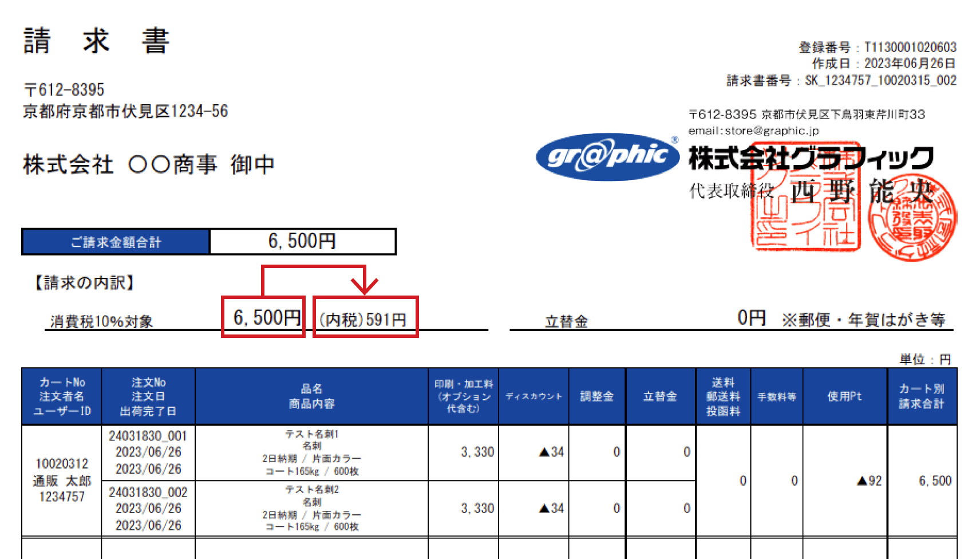Click product name テスト名刺1
This screenshot has width=980, height=559.
point(312,434)
